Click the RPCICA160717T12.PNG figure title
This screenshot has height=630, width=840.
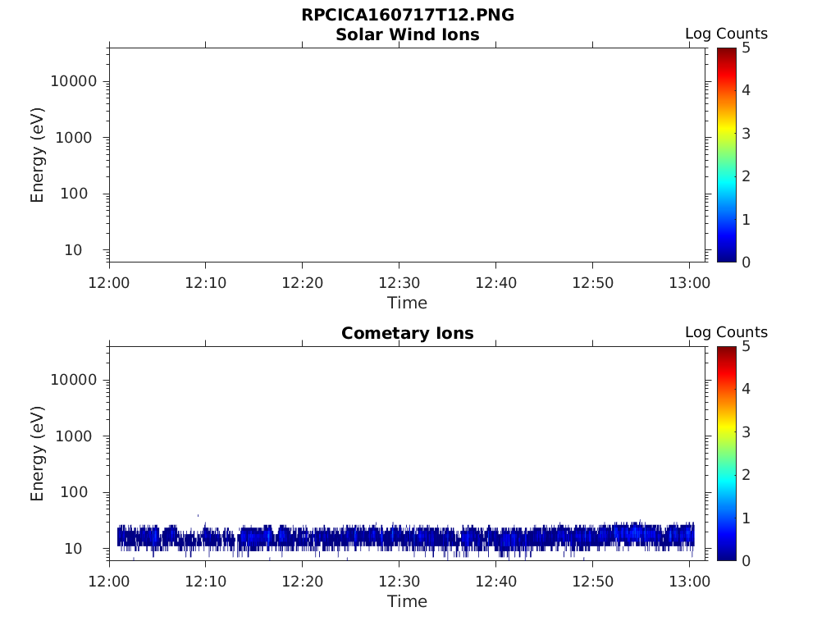(408, 15)
